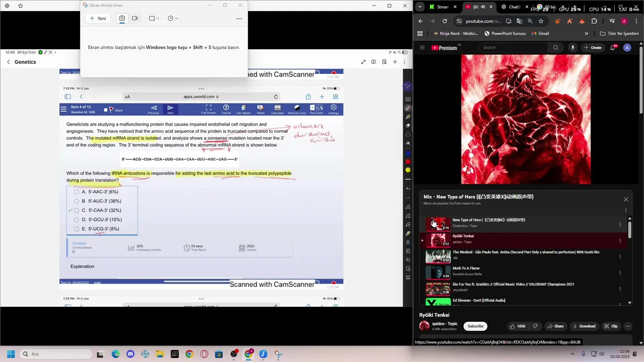Open the book reading view icon in Genetics header
644x362 pixels.
pyautogui.click(x=373, y=62)
